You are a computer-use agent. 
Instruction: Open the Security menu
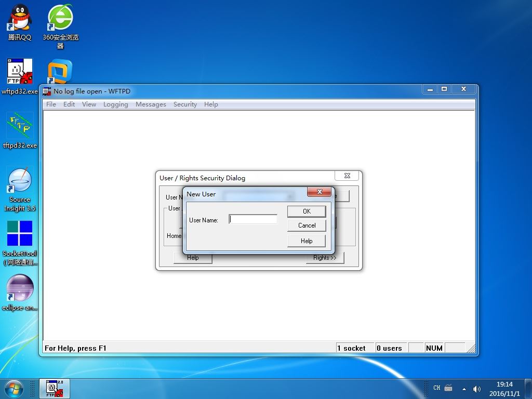click(185, 104)
